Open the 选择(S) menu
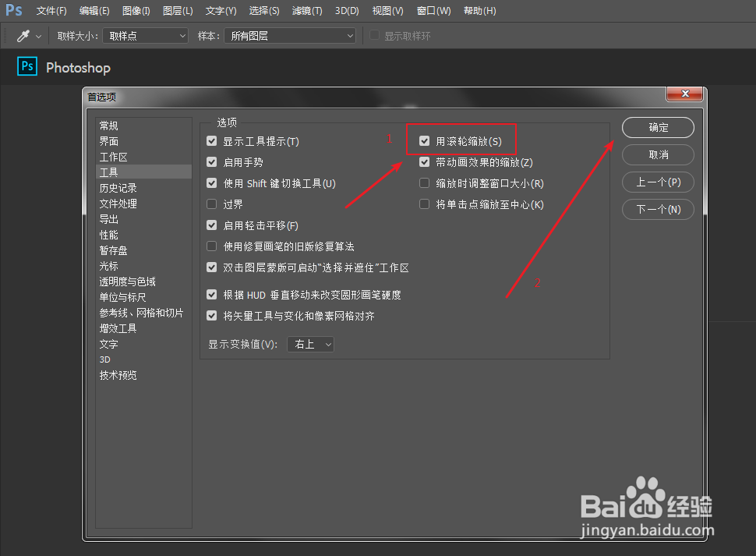 [264, 11]
